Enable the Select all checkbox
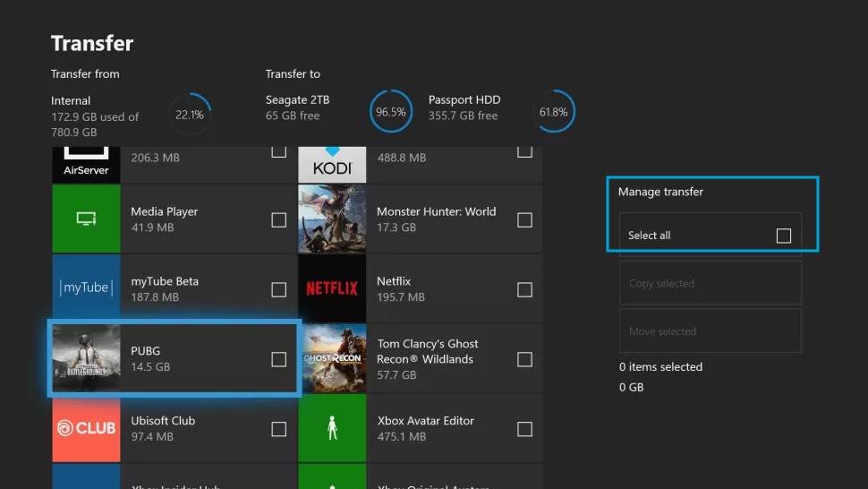The height and width of the screenshot is (489, 868). click(784, 236)
